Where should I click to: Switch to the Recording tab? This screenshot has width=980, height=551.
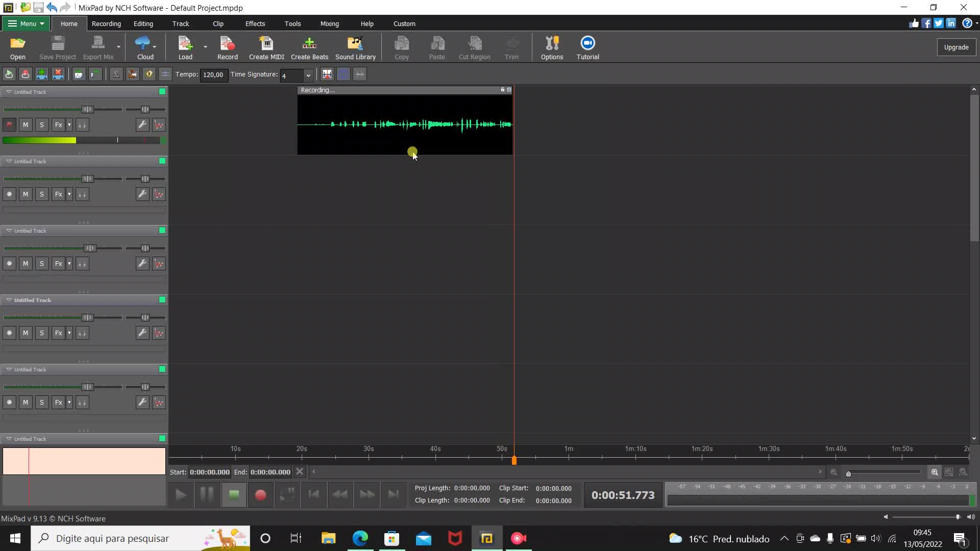106,23
